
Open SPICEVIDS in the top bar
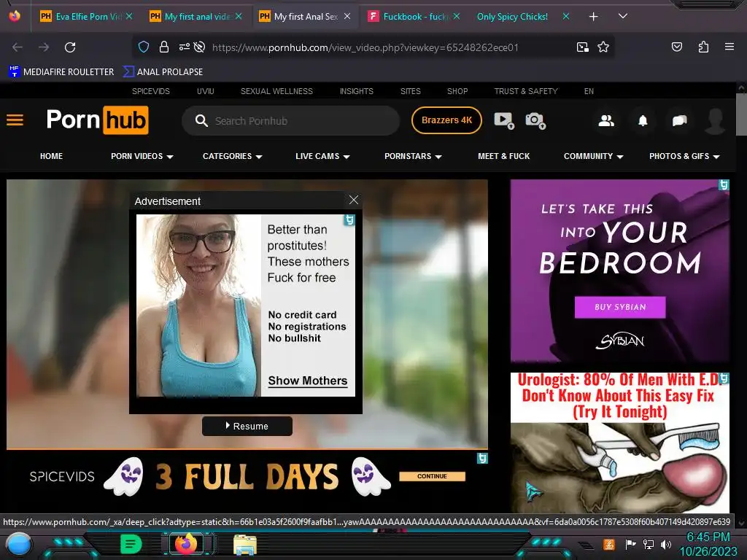tap(151, 91)
